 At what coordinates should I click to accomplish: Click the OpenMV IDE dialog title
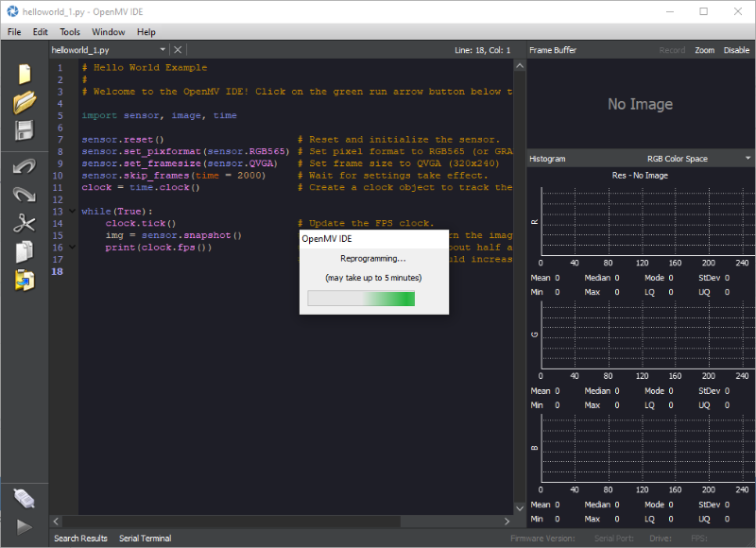(x=327, y=239)
